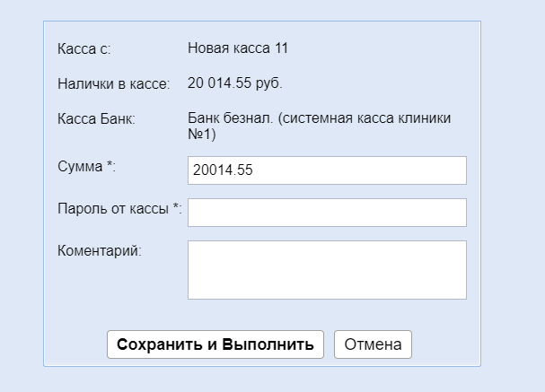The width and height of the screenshot is (545, 392).
Task: Click the Отмена button
Action: coord(373,344)
